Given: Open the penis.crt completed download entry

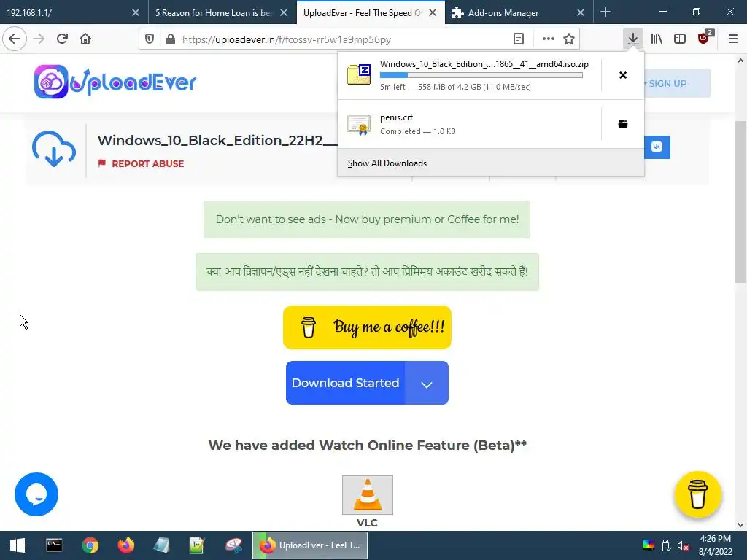Looking at the screenshot, I should [x=469, y=124].
